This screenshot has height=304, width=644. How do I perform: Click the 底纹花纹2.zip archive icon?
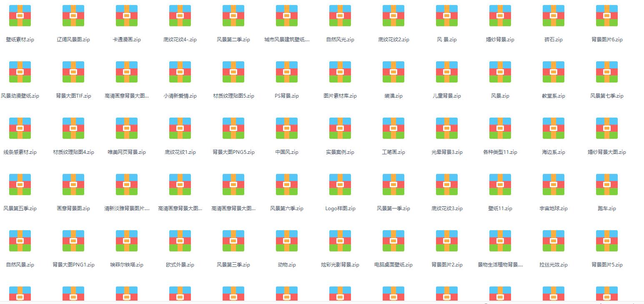click(393, 16)
